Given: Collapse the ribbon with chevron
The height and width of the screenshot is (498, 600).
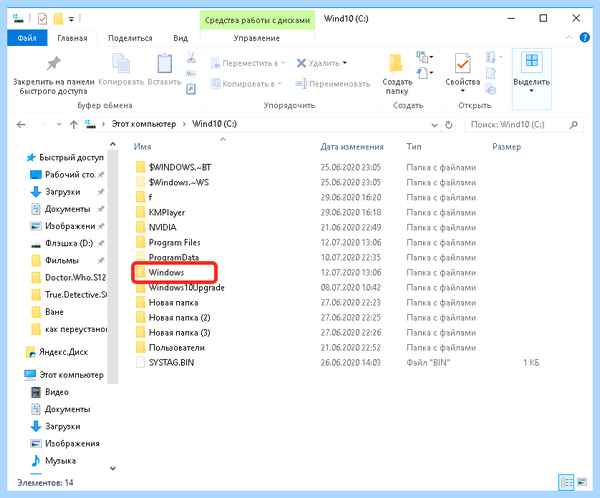Looking at the screenshot, I should tap(569, 38).
